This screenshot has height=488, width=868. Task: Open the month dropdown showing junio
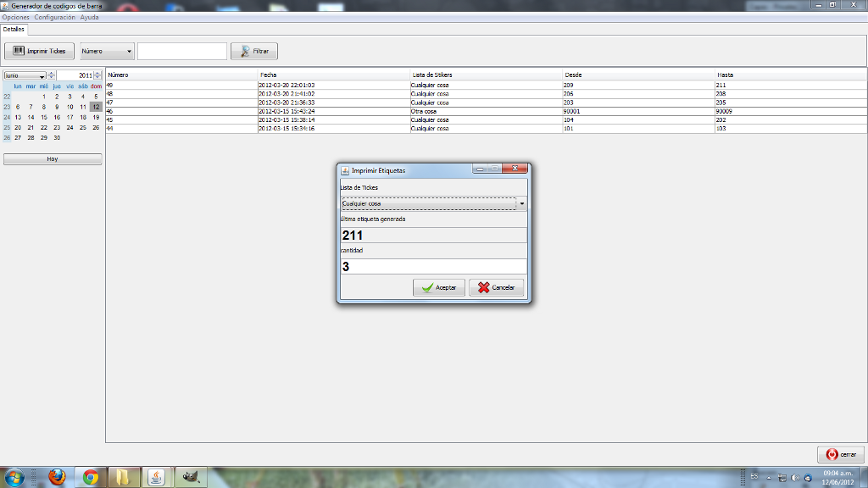click(x=25, y=75)
